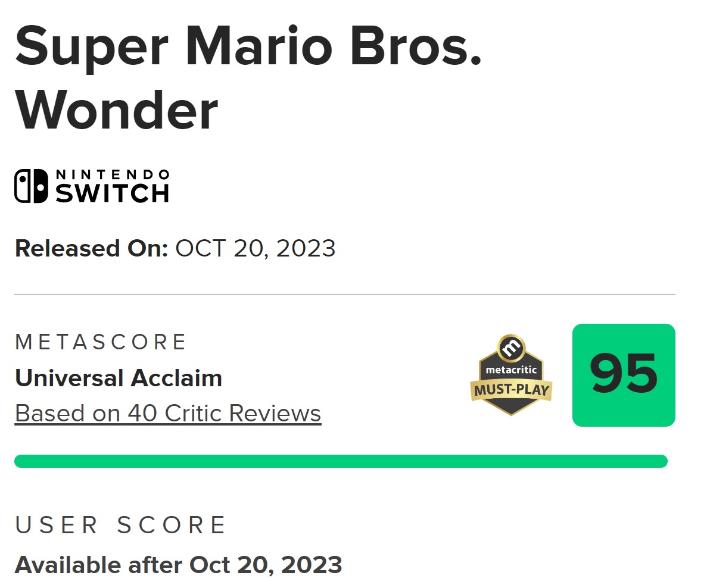Click the SWITCH wordmark text

112,193
